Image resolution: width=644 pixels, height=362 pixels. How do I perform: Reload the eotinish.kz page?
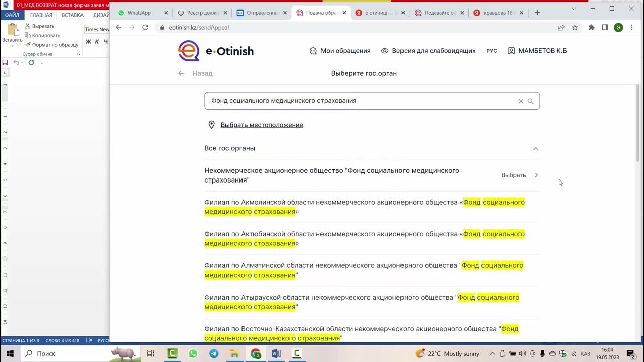point(145,27)
